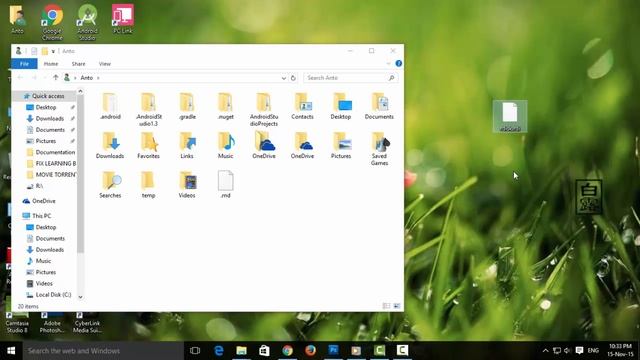The width and height of the screenshot is (640, 360).
Task: Open address bar history dropdown
Action: point(284,78)
